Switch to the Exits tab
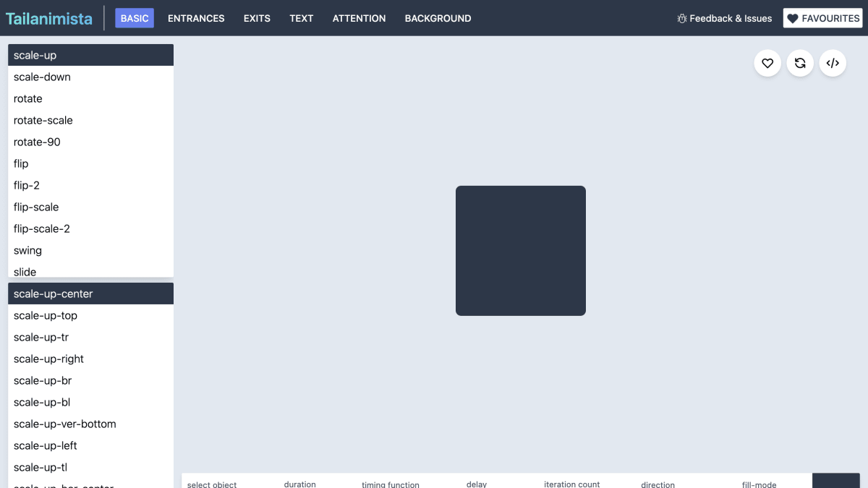Viewport: 868px width, 488px height. (x=257, y=18)
